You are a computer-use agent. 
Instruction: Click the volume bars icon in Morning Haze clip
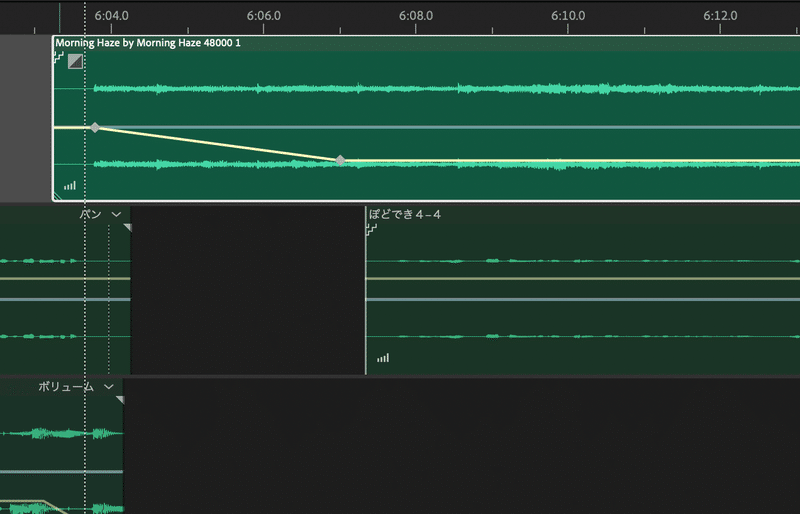(x=70, y=186)
